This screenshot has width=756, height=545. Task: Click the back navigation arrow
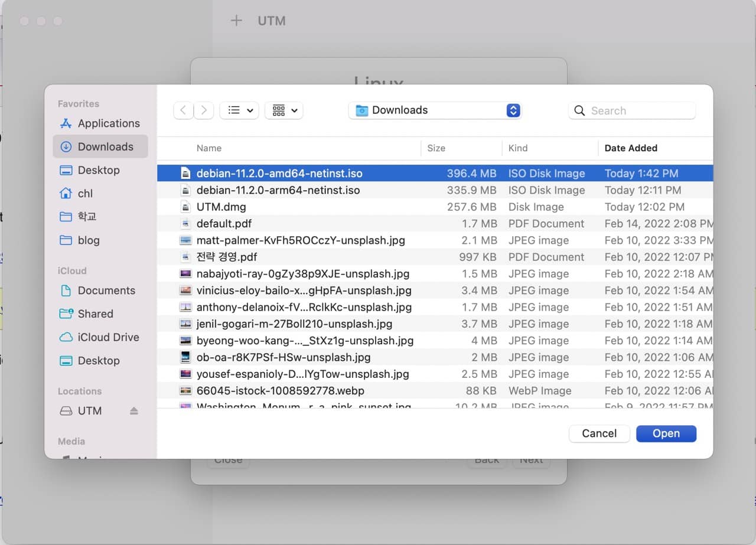coord(183,110)
